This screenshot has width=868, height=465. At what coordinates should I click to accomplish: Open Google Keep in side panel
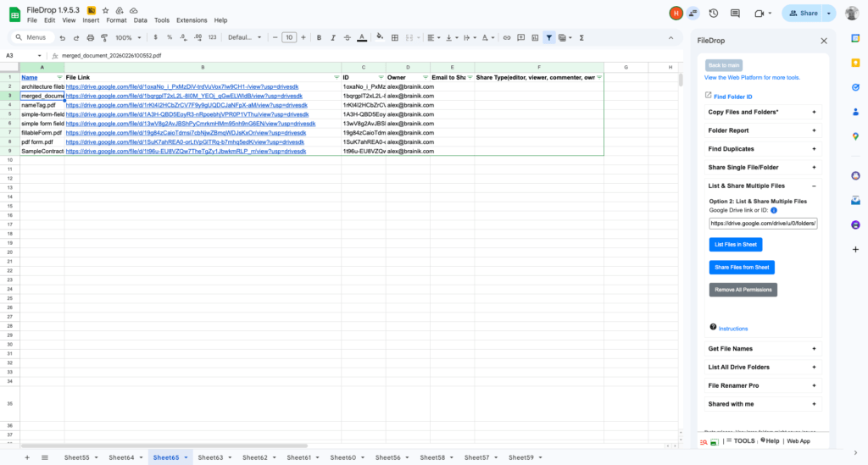[855, 63]
